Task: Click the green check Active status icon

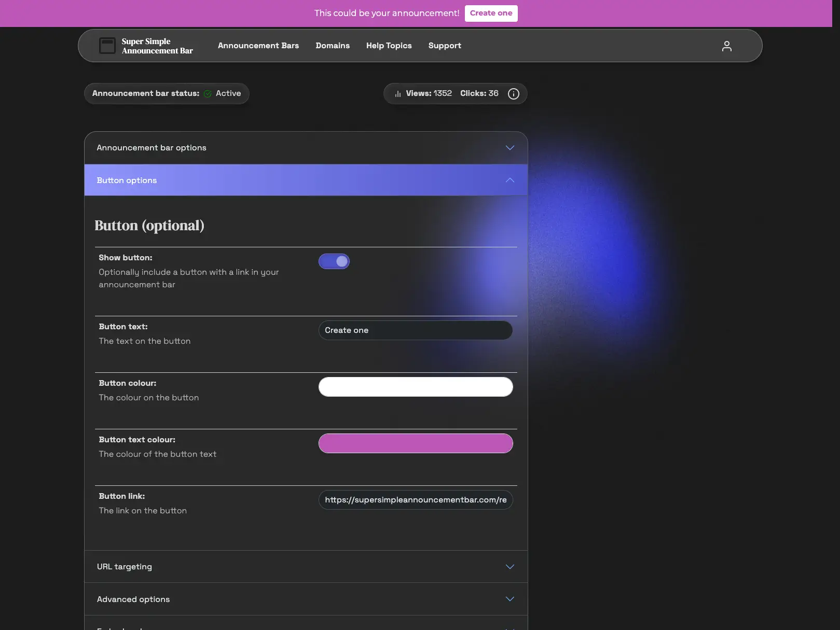Action: tap(208, 93)
